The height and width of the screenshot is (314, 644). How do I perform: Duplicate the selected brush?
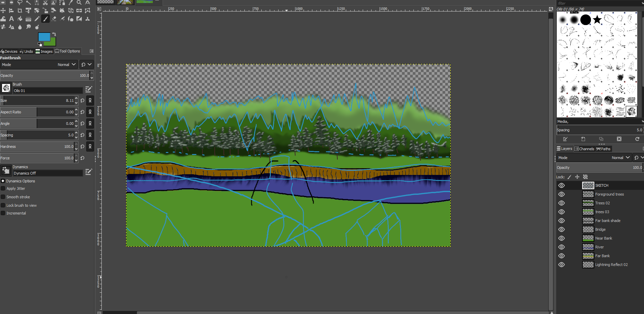[x=601, y=139]
